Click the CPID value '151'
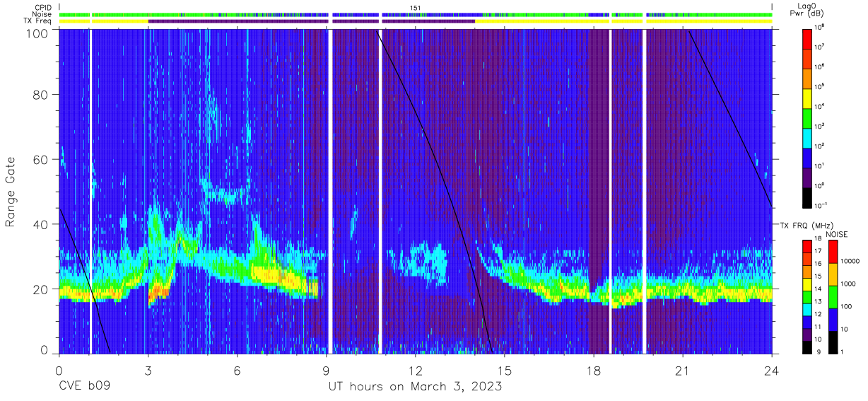This screenshot has width=868, height=401. (x=415, y=7)
